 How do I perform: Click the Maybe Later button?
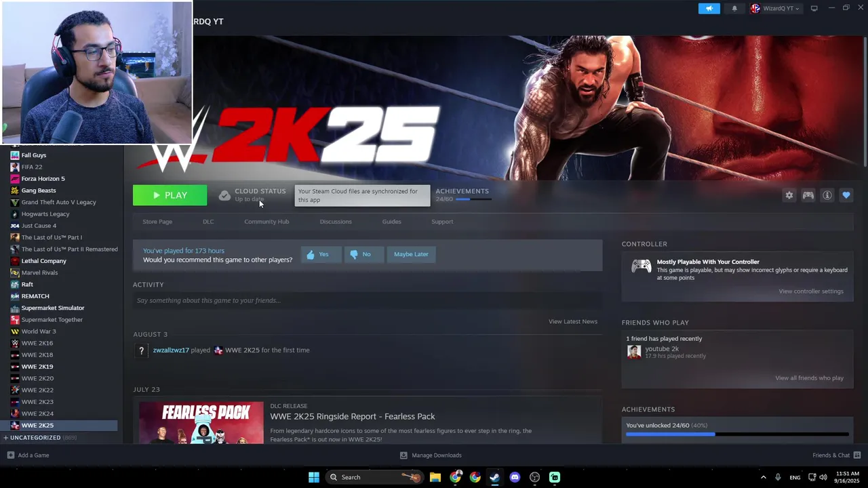pos(411,254)
